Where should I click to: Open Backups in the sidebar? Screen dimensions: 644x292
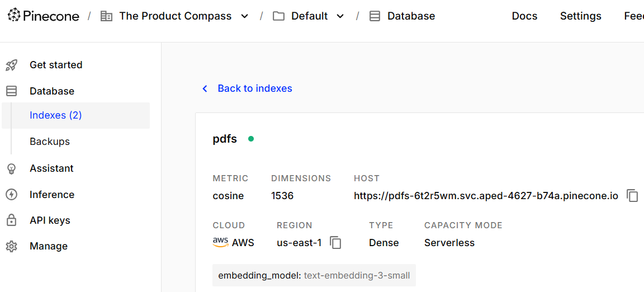click(50, 142)
